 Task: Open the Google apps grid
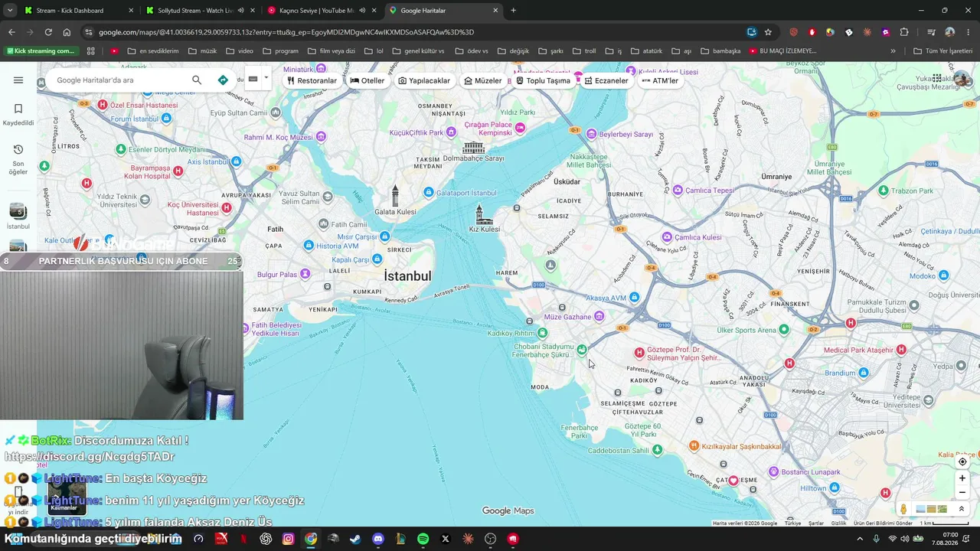coord(937,79)
